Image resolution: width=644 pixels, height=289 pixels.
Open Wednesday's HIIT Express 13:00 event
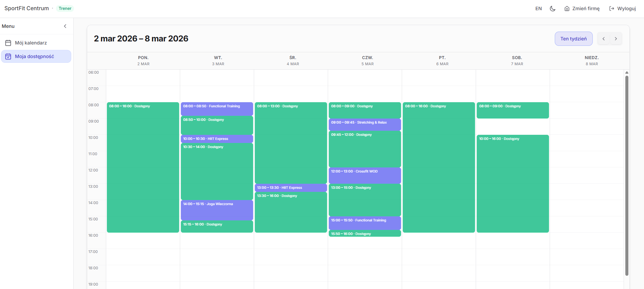click(x=291, y=188)
